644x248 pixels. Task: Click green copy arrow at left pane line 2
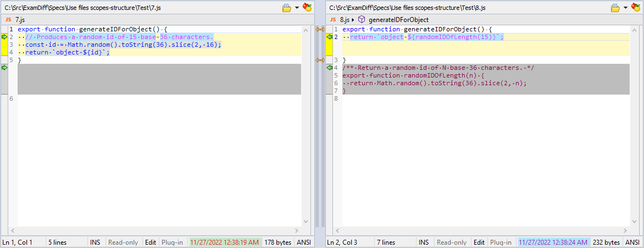4,37
